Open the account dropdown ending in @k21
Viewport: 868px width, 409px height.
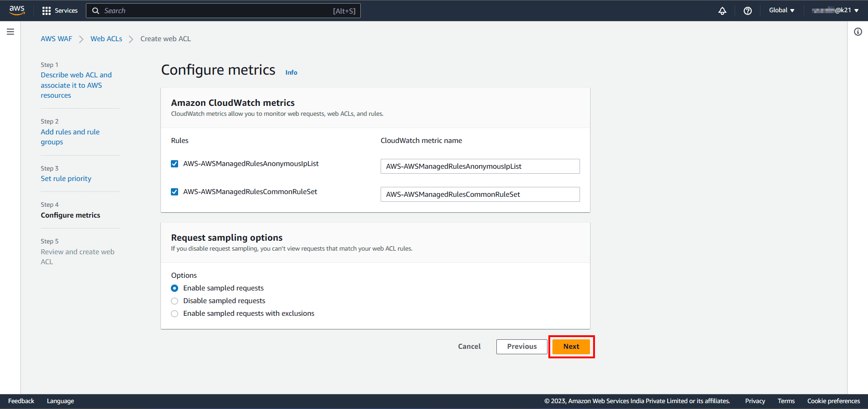[x=835, y=10]
